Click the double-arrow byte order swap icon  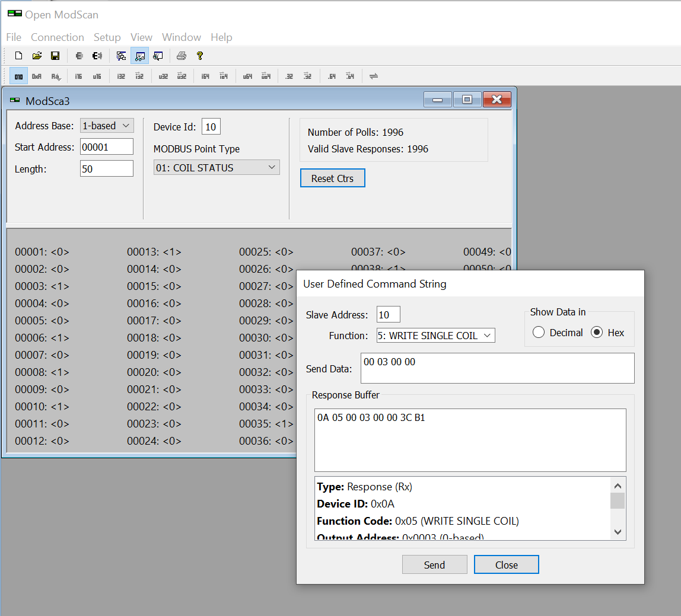tap(374, 76)
